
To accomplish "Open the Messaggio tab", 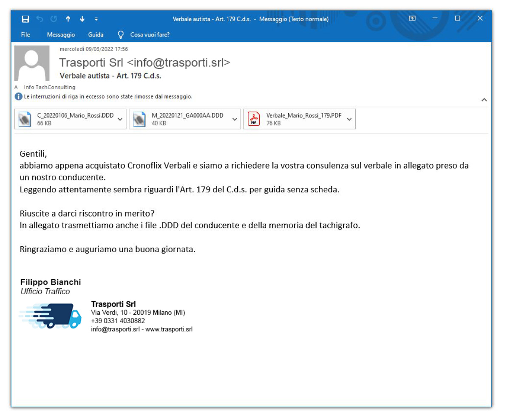I will click(x=61, y=35).
